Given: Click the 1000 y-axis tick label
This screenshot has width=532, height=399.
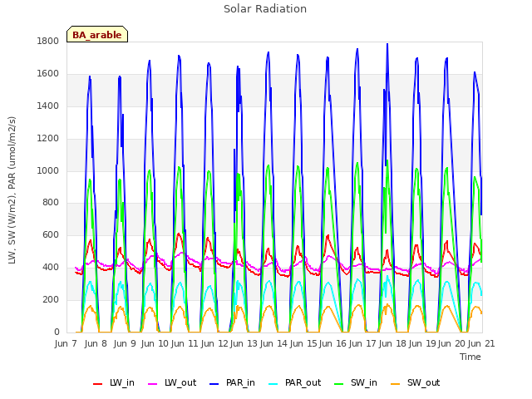Looking at the screenshot, I should click(48, 170).
